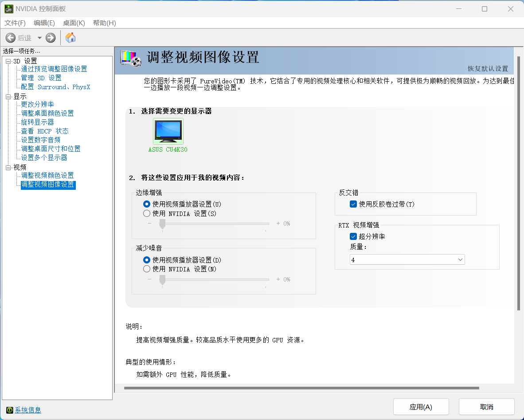The height and width of the screenshot is (420, 524).
Task: Open the 帮助(H) menu
Action: (104, 23)
